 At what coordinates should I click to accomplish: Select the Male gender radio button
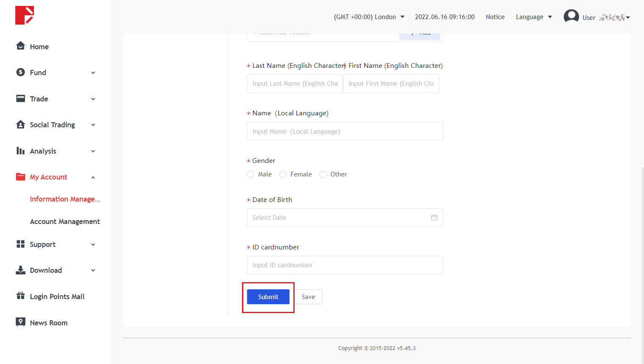click(251, 175)
